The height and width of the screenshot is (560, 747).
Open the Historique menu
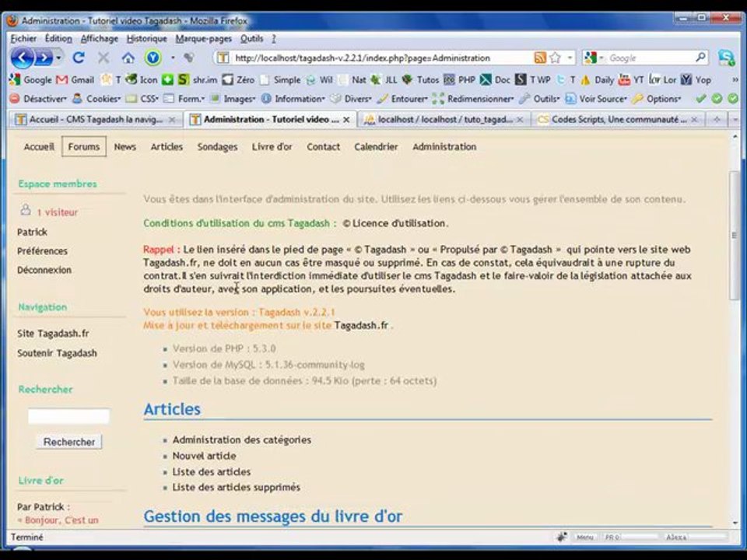point(147,39)
